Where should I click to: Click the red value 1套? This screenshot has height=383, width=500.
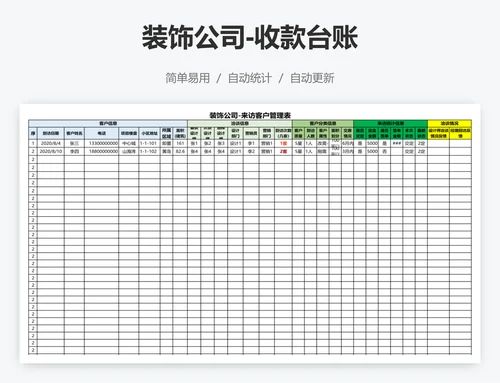(x=283, y=143)
